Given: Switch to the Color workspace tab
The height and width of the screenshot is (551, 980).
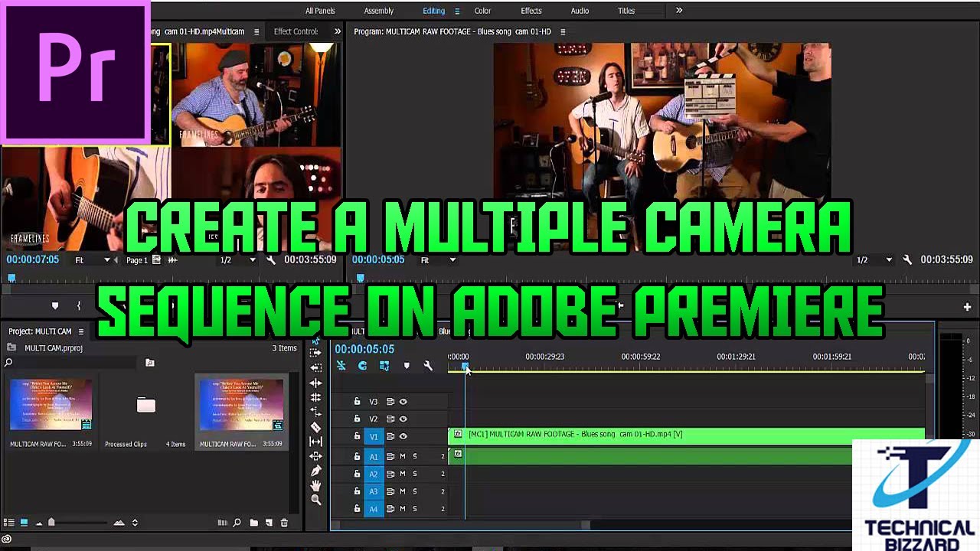Looking at the screenshot, I should [482, 11].
